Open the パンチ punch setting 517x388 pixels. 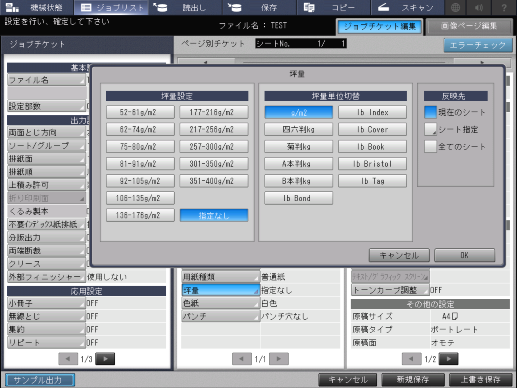pyautogui.click(x=220, y=316)
